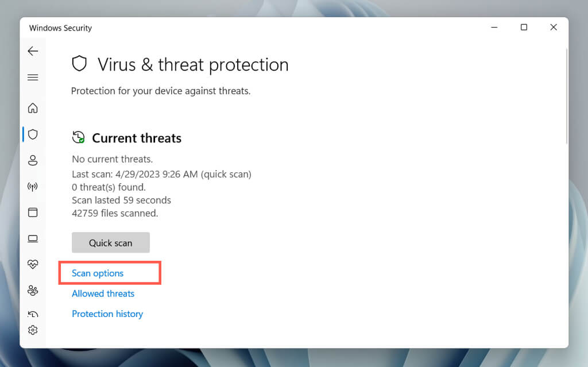Maximize the Windows Security window

[x=524, y=28]
